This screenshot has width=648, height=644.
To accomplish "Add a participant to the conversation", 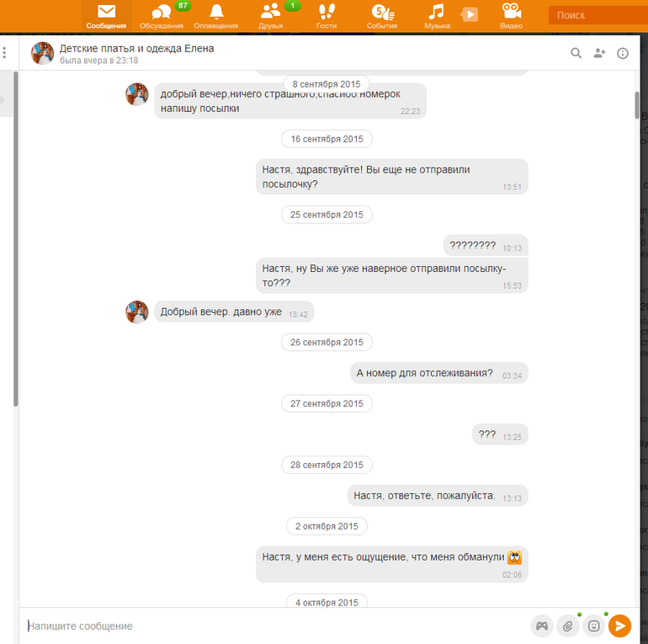I will click(x=599, y=53).
